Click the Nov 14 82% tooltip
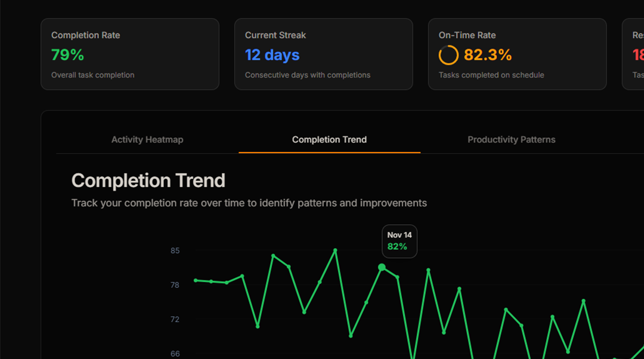 click(x=399, y=241)
